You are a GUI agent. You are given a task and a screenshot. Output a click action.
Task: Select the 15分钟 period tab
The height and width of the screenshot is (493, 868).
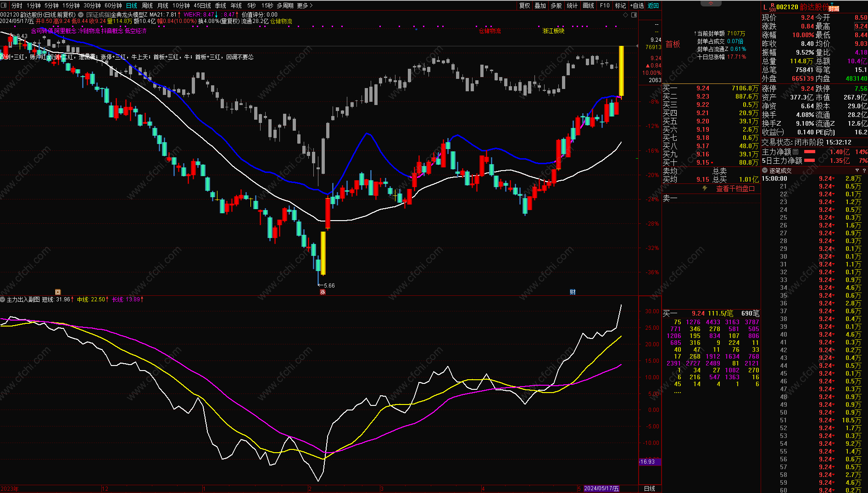point(71,6)
